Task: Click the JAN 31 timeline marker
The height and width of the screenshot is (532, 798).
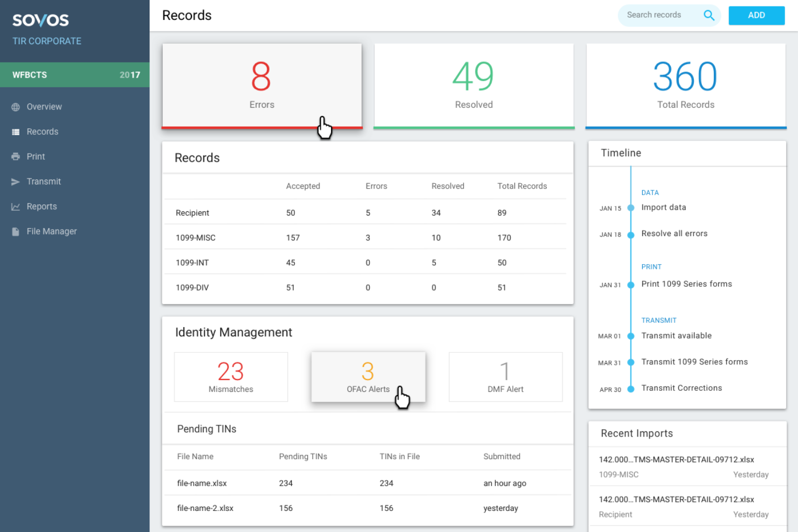Action: [631, 285]
